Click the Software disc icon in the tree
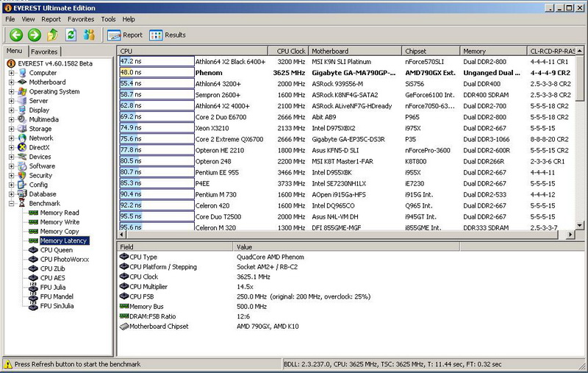The width and height of the screenshot is (588, 373). click(x=23, y=166)
